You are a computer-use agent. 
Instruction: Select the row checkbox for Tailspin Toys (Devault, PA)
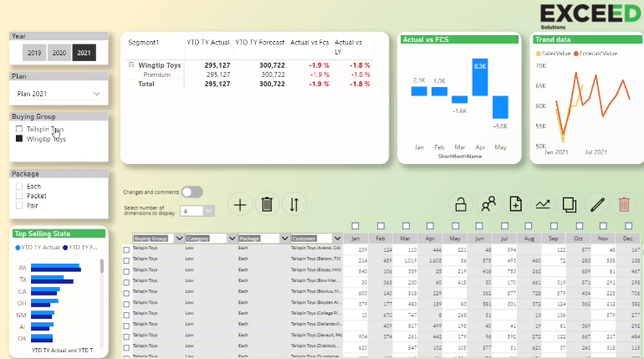[x=126, y=336]
